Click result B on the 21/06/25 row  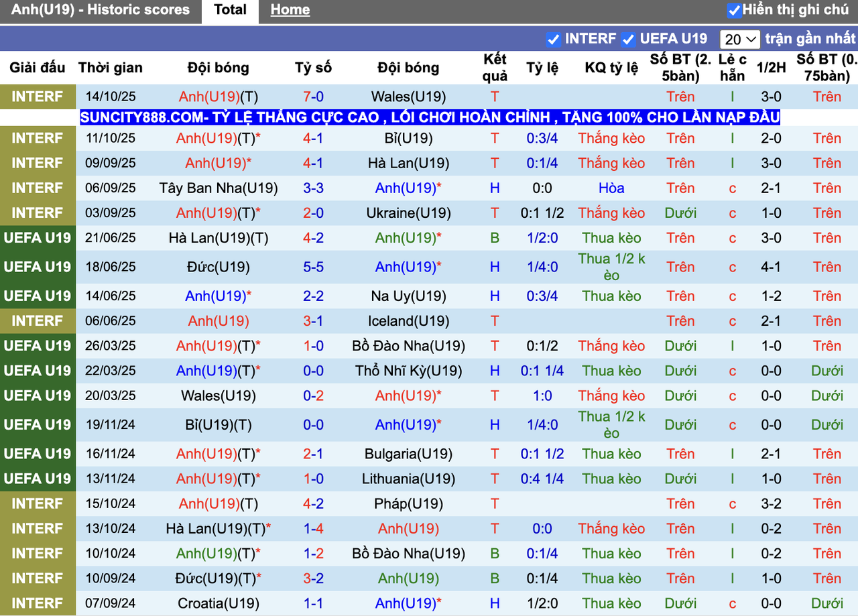(495, 238)
